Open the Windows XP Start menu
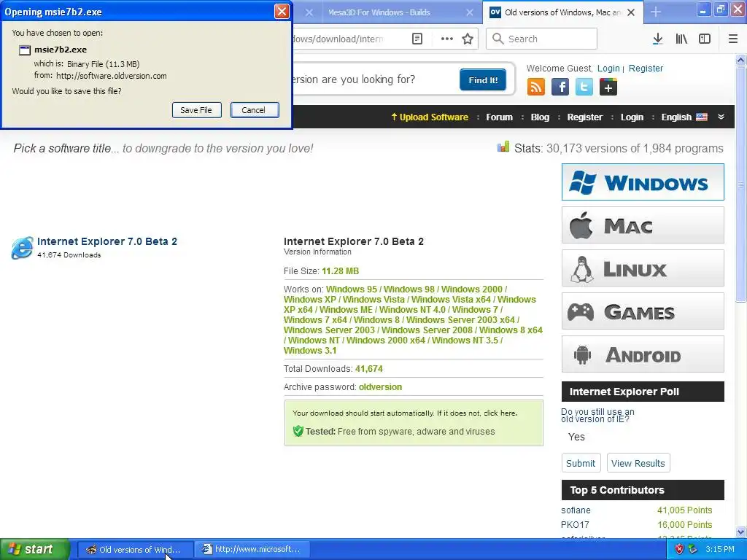The height and width of the screenshot is (560, 747). click(34, 550)
